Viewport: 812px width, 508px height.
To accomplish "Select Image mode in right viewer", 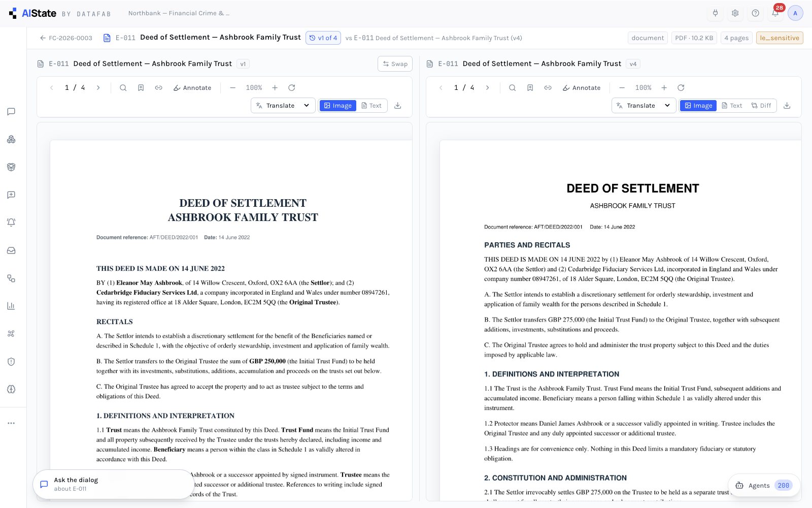I will (x=698, y=106).
